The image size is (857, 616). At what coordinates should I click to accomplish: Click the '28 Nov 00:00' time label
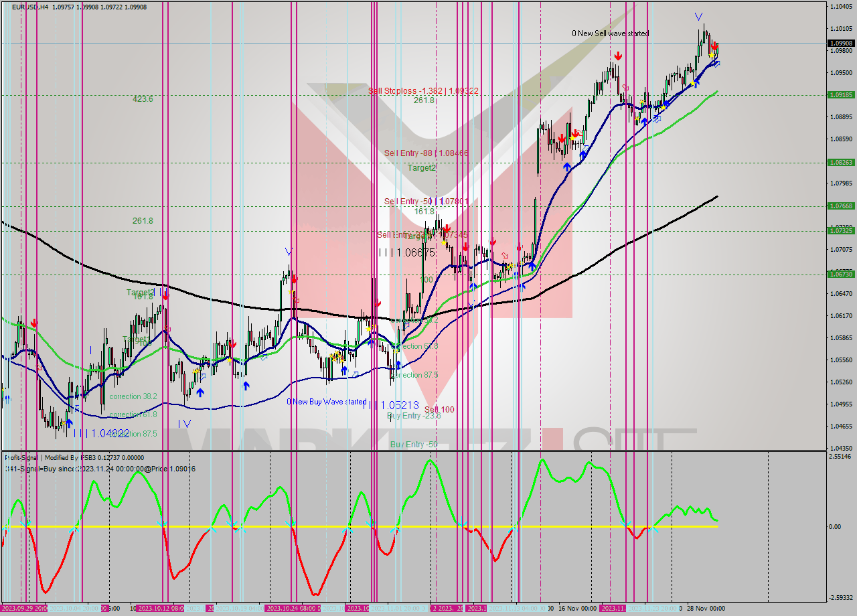click(x=704, y=609)
